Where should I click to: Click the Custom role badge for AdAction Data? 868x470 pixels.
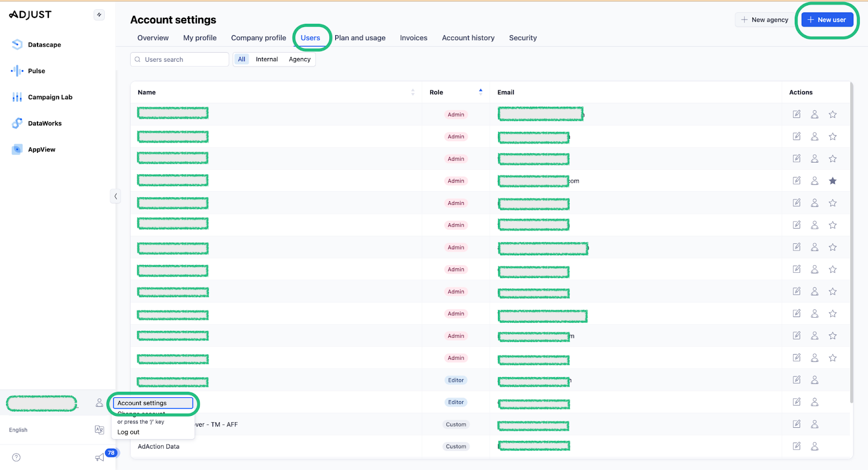tap(456, 447)
